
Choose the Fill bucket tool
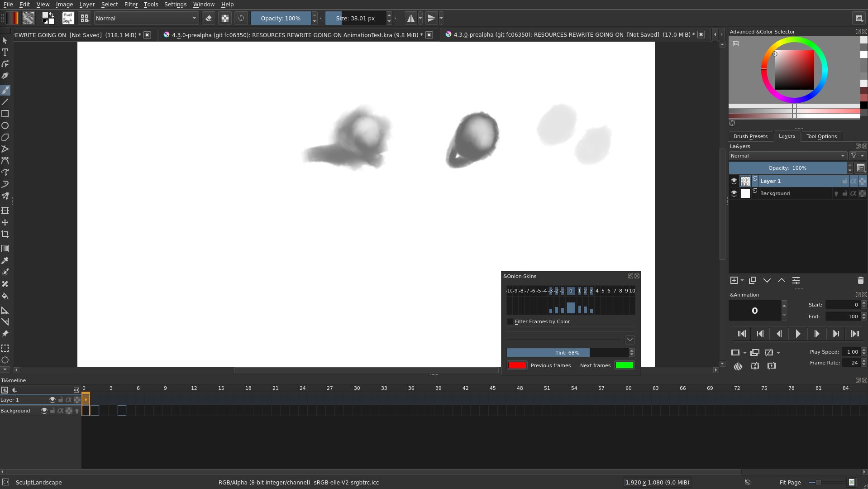tap(5, 296)
